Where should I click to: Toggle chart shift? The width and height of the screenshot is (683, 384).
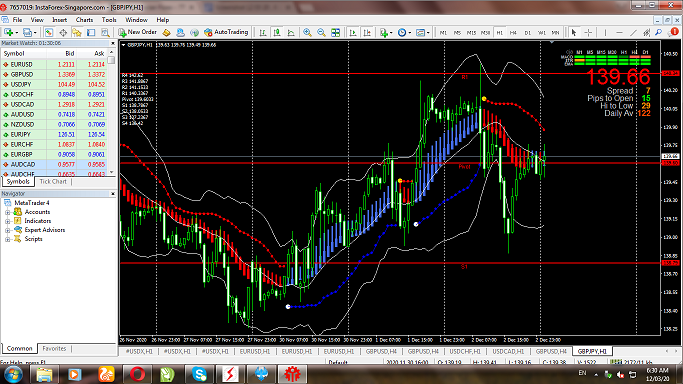coord(367,33)
